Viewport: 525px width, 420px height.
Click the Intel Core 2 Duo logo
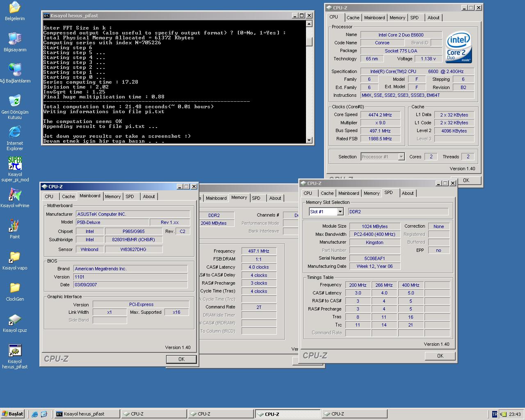pos(459,47)
